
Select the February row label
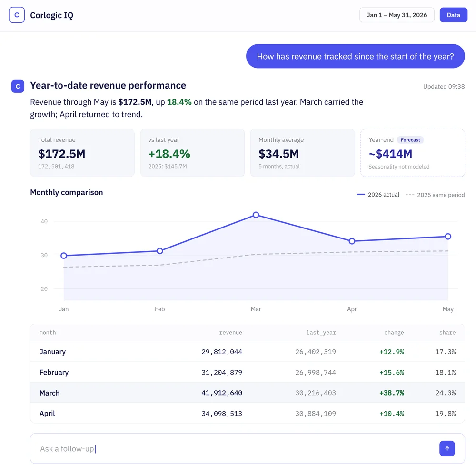pos(54,373)
